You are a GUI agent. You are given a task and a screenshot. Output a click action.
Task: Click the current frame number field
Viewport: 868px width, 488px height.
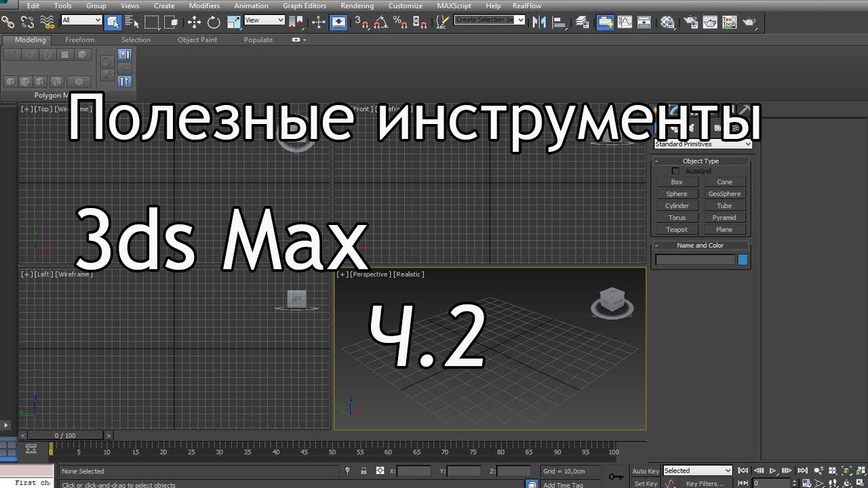coord(772,483)
